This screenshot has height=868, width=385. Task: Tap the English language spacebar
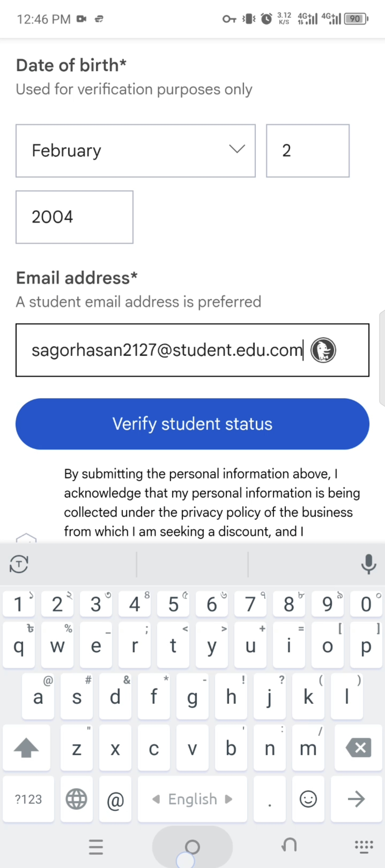coord(192,799)
